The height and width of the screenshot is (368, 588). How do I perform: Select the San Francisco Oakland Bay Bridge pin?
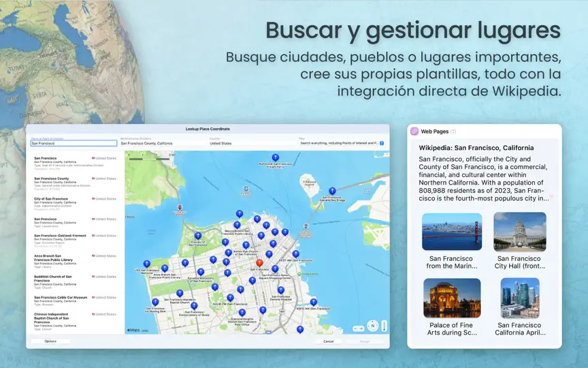point(332,191)
